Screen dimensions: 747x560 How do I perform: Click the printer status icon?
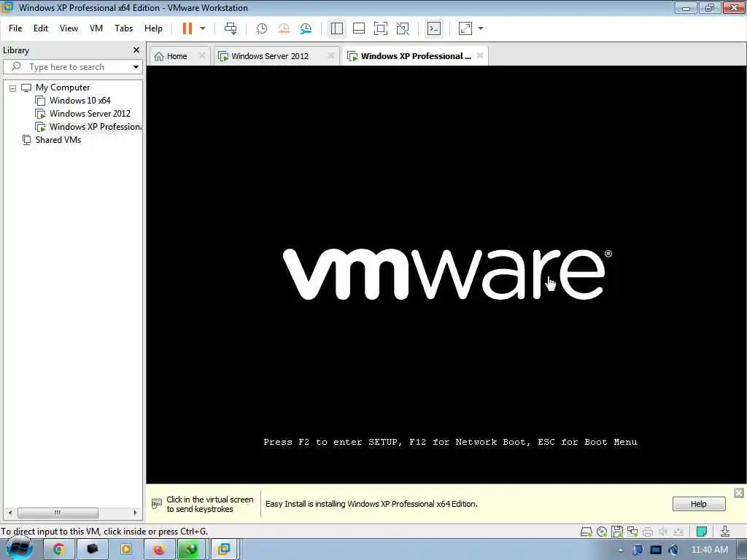[648, 532]
